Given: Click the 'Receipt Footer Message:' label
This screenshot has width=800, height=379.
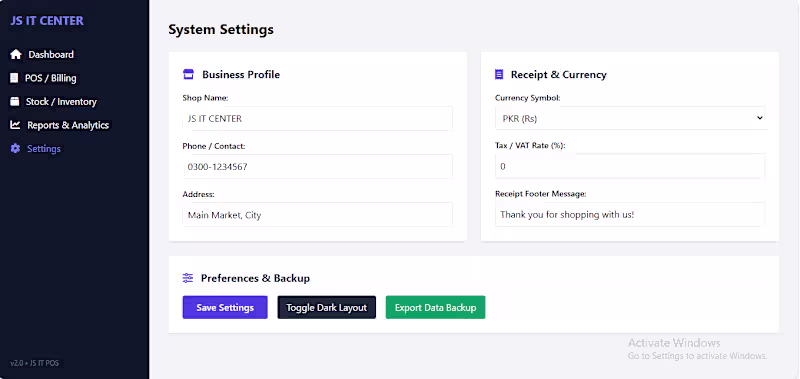Looking at the screenshot, I should click(x=541, y=194).
